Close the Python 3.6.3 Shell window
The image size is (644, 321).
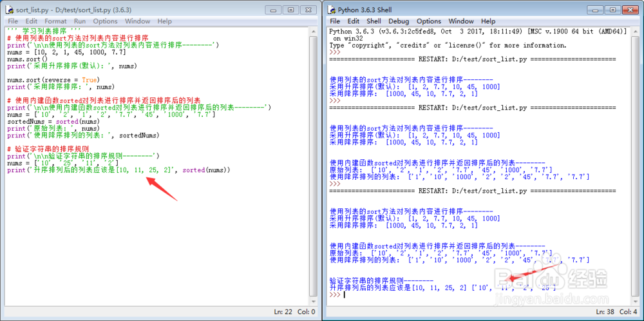coord(630,10)
